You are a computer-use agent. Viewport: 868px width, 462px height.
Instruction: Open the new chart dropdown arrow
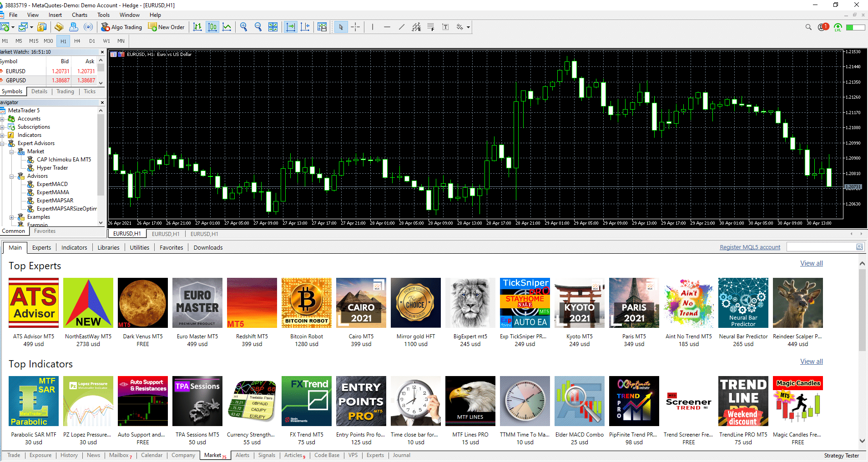[13, 27]
